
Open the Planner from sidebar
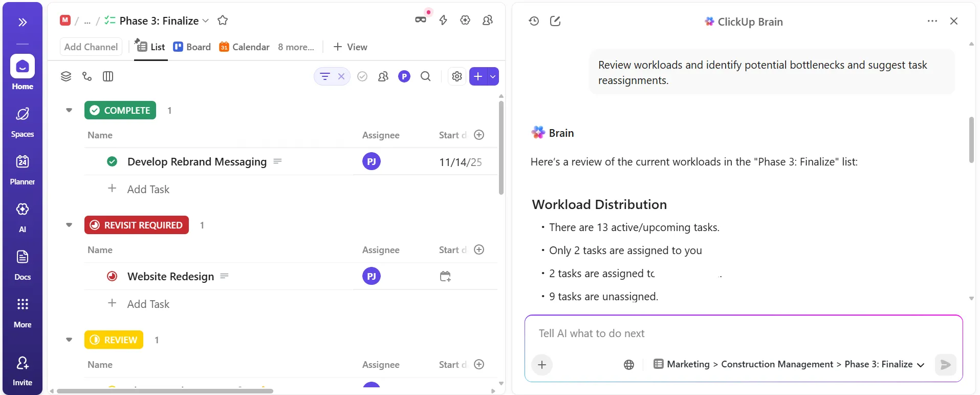click(23, 170)
